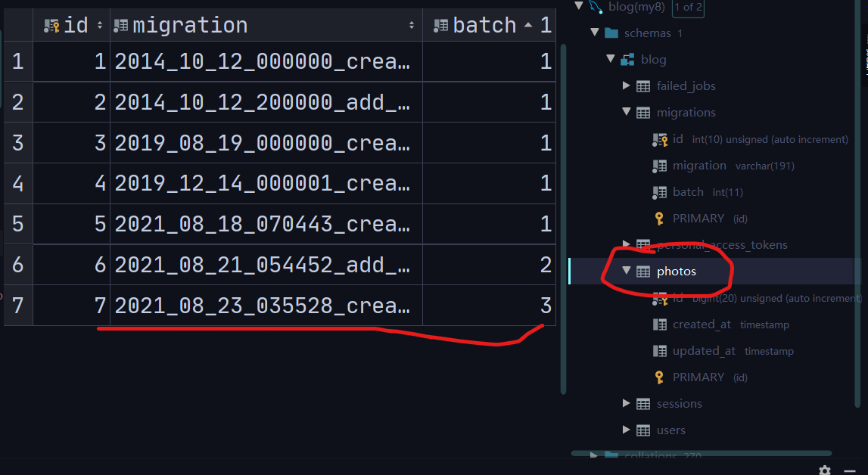Screen dimensions: 868x475
Task: Select the blog schema
Action: (653, 60)
